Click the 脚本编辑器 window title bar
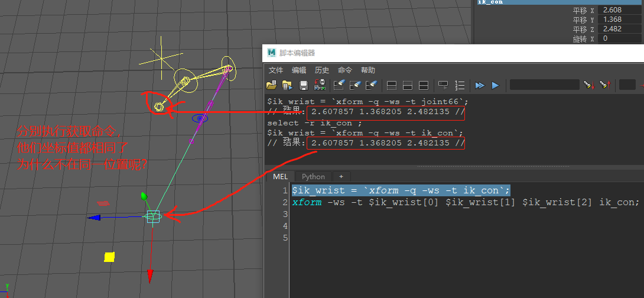Screen dimensions: 644x298 453,53
